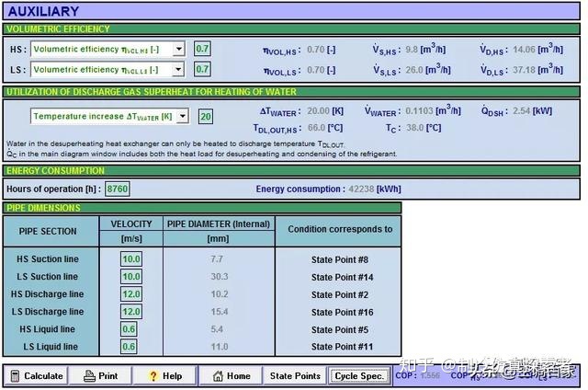Click the 66.0 °C discharge outlet temperature
The image size is (588, 390).
tap(316, 128)
